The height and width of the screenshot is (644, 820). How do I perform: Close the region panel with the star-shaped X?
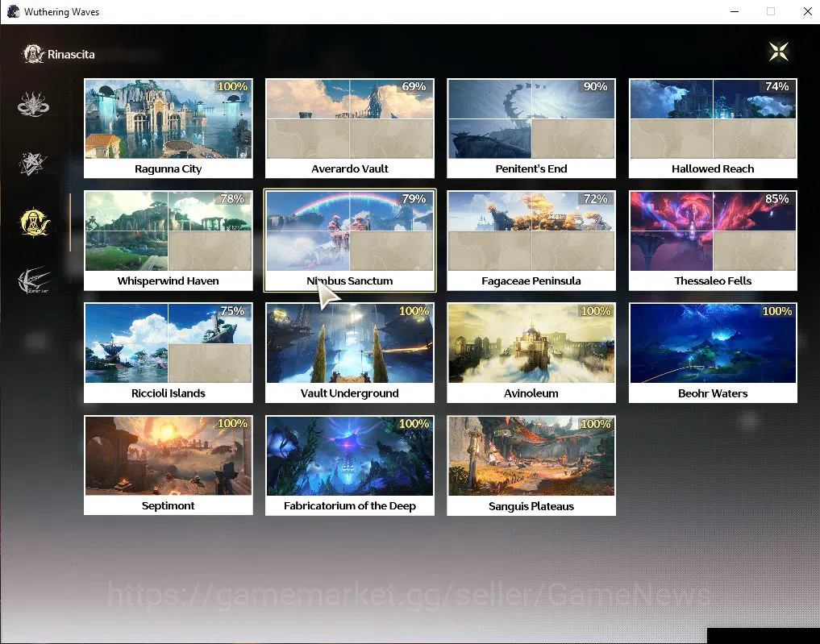(x=779, y=52)
